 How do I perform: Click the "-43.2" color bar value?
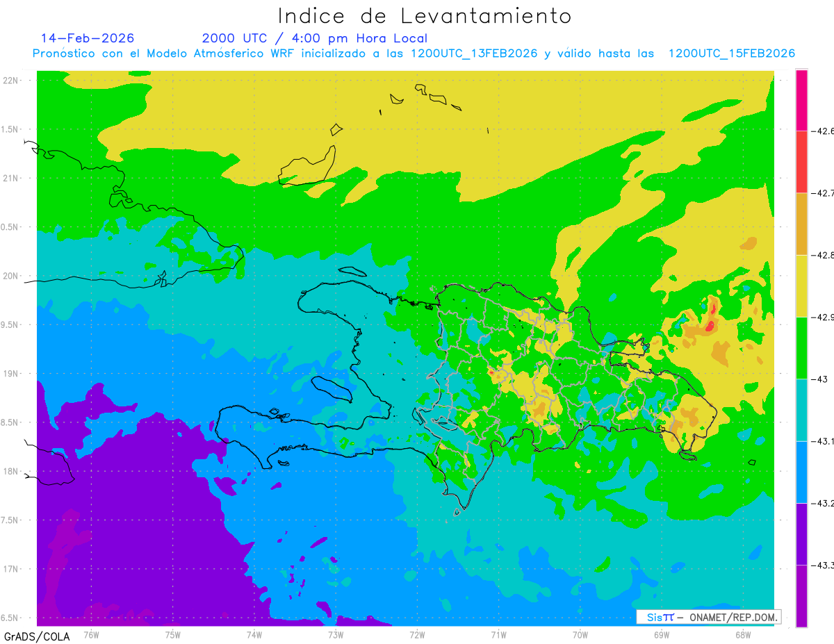pyautogui.click(x=822, y=503)
